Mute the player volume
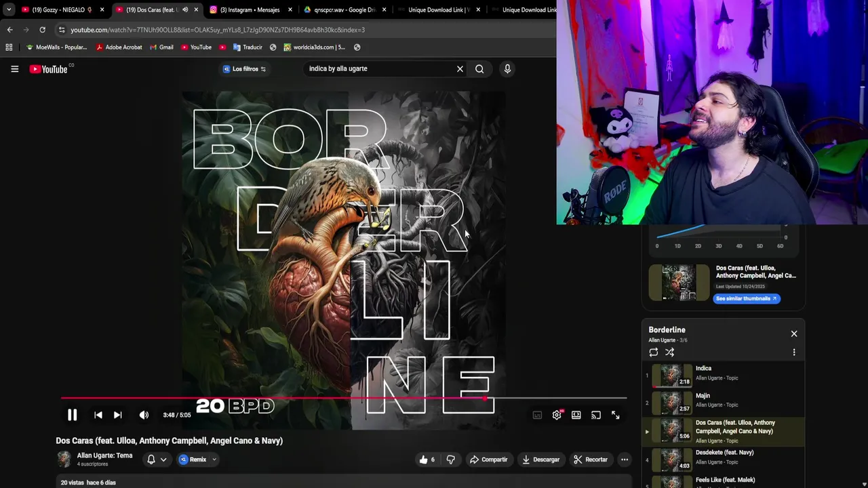 click(x=144, y=415)
